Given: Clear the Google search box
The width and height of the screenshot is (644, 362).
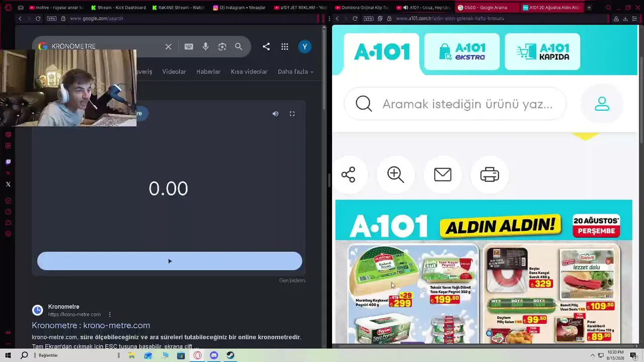Looking at the screenshot, I should point(169,47).
